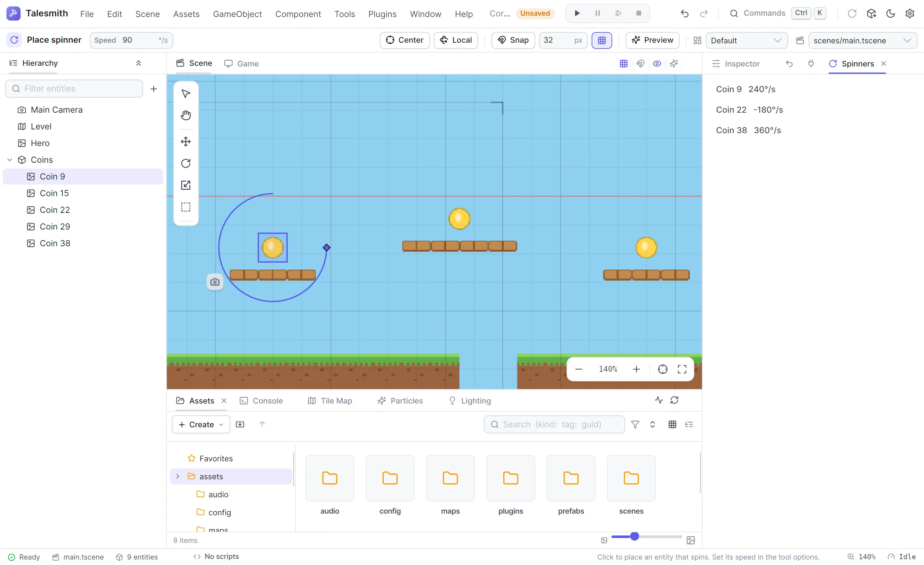Image resolution: width=924 pixels, height=565 pixels.
Task: Click the pause button
Action: click(x=598, y=13)
